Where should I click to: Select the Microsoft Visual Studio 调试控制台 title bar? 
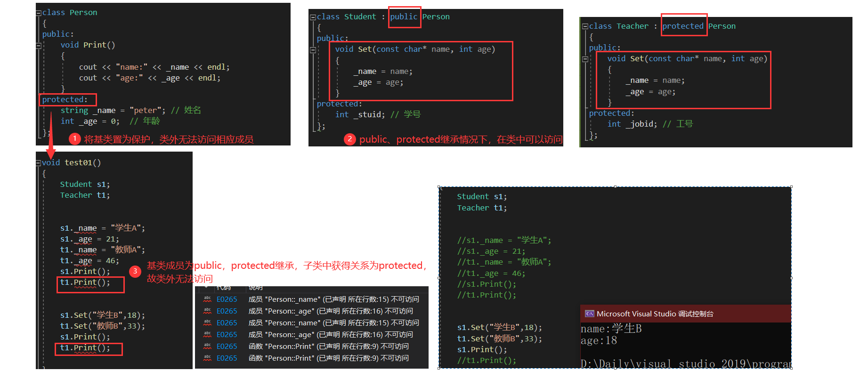point(685,314)
